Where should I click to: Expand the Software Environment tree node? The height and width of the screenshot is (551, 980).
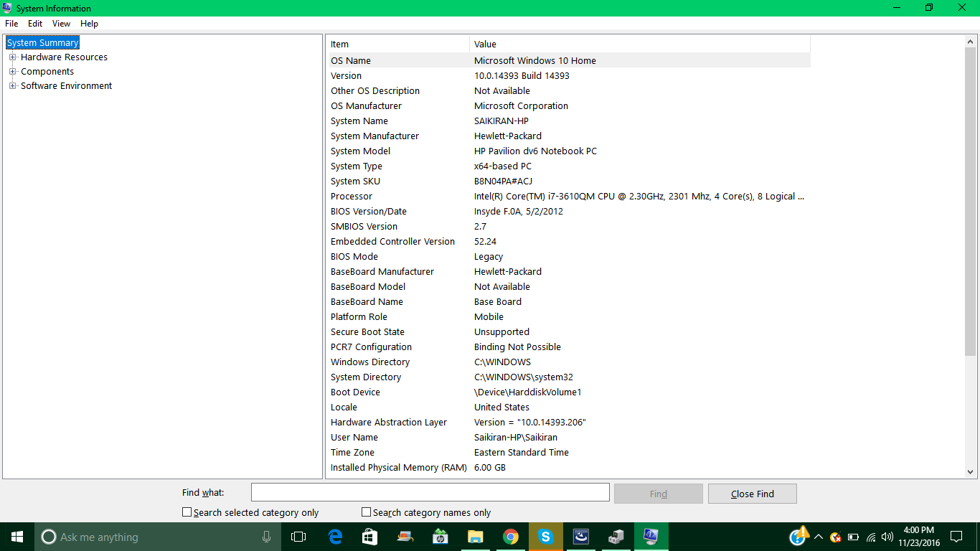point(12,86)
